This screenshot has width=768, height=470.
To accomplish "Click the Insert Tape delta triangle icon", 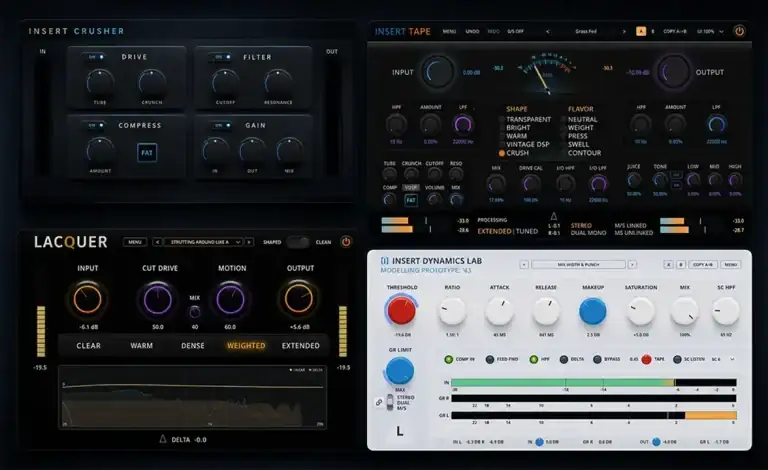I will [x=553, y=216].
